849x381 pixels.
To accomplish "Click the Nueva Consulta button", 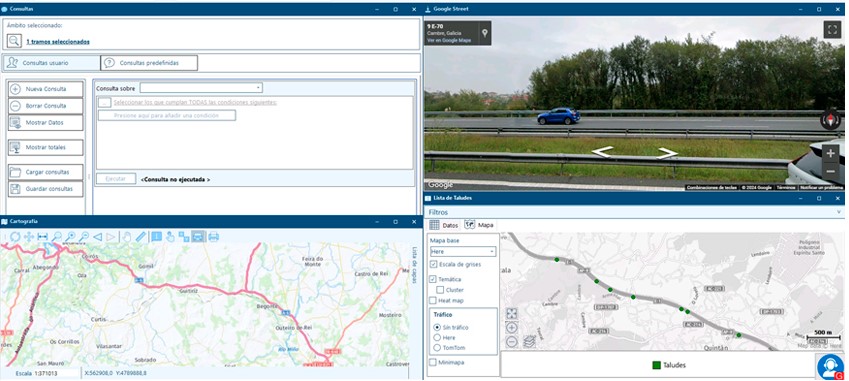I will click(46, 89).
